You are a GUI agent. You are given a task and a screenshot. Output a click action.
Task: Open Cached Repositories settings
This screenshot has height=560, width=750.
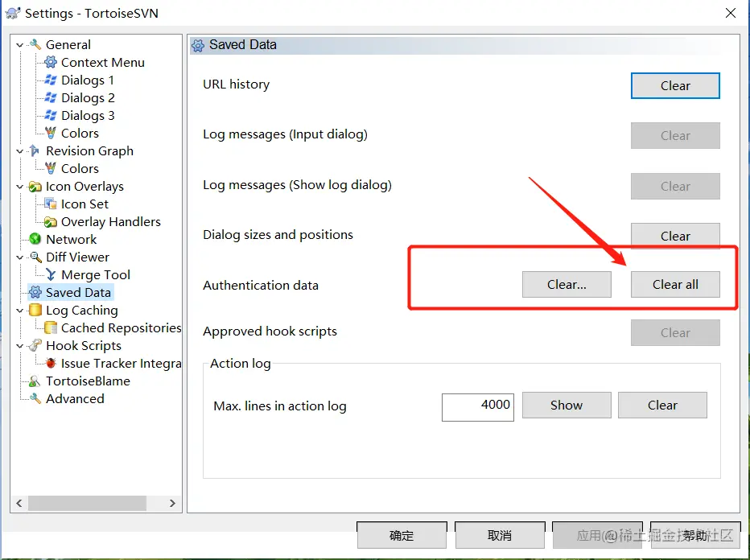121,327
